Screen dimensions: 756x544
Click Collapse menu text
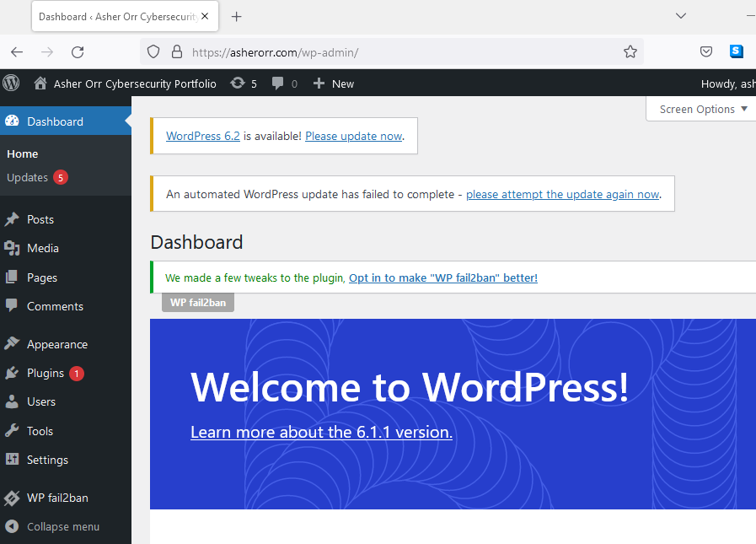tap(63, 526)
